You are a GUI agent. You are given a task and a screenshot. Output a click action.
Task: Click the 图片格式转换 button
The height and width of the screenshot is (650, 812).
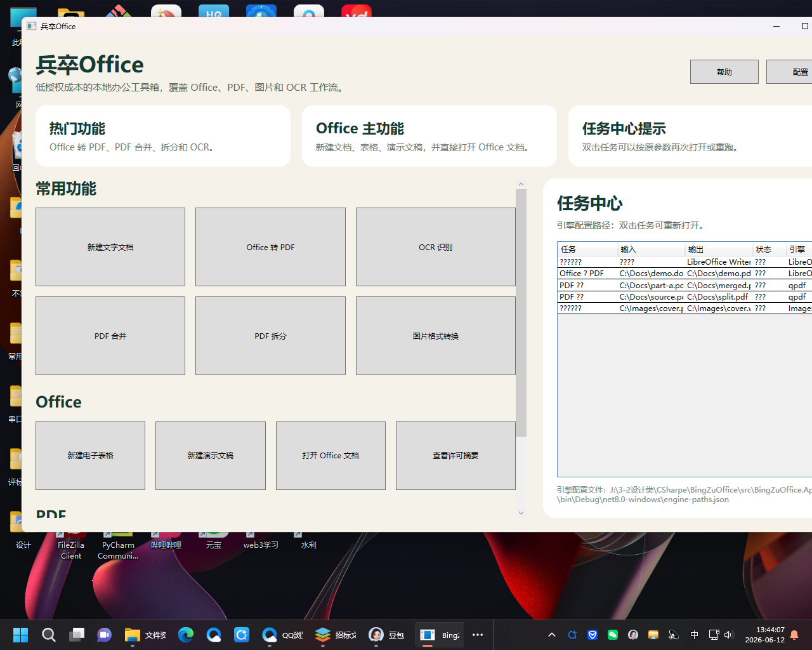coord(436,336)
